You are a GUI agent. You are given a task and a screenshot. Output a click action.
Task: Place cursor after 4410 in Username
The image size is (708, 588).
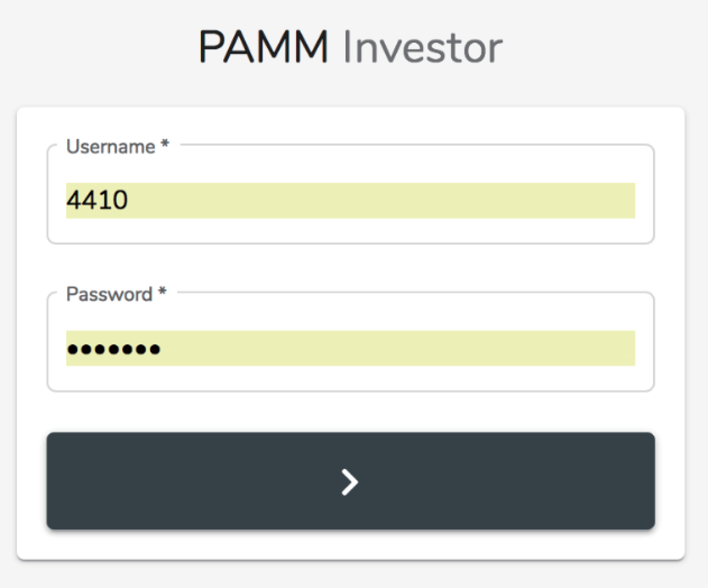click(129, 200)
